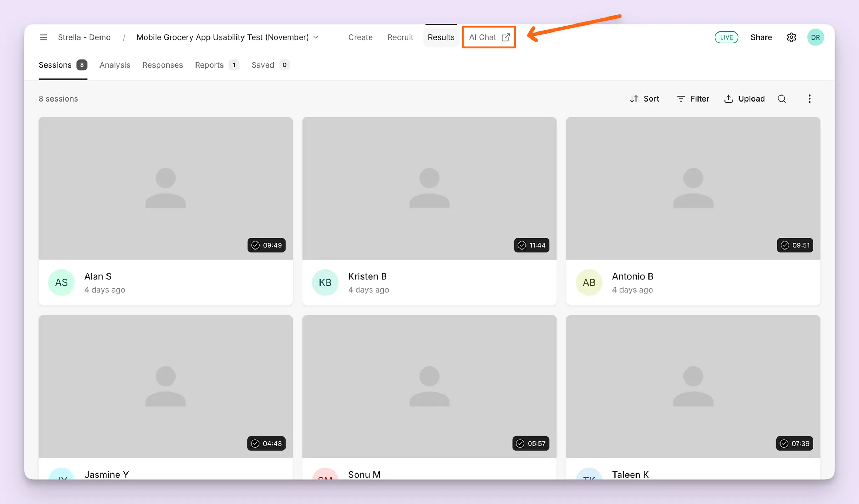The width and height of the screenshot is (859, 504).
Task: Open the AI Chat tab
Action: [x=489, y=37]
